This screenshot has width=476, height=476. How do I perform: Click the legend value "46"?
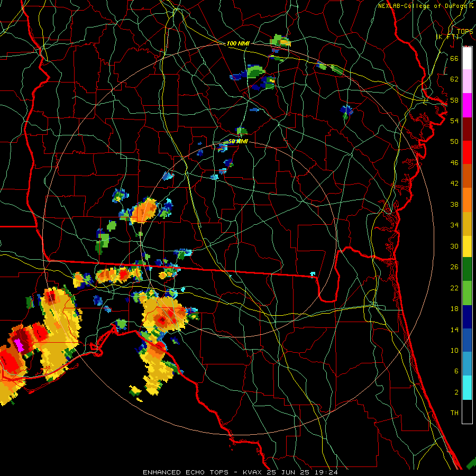[454, 163]
